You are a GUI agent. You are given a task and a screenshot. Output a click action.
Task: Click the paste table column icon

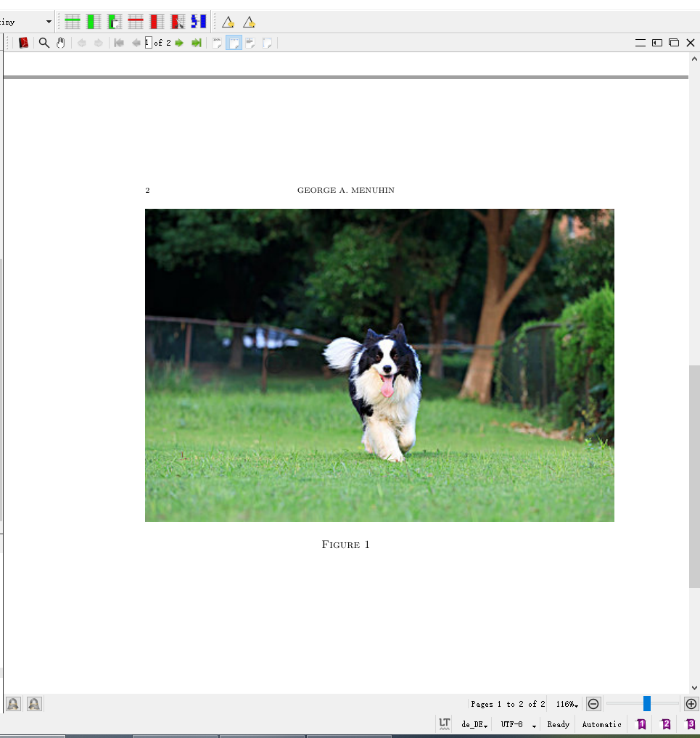pyautogui.click(x=115, y=22)
